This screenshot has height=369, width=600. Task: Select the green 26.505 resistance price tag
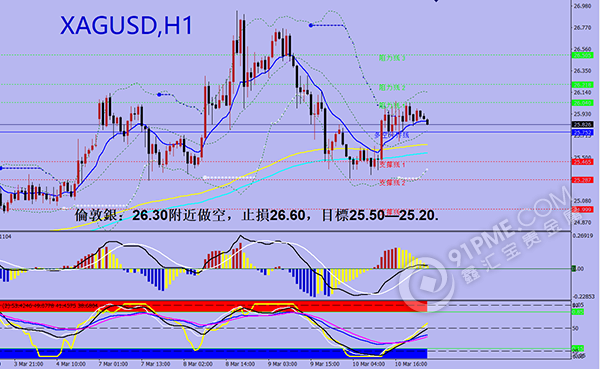tap(582, 55)
